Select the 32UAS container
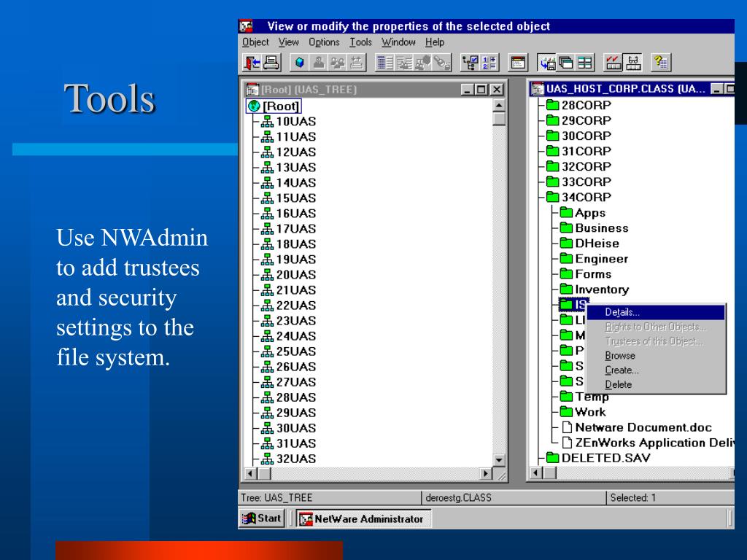Screen dimensions: 747x560 point(289,459)
